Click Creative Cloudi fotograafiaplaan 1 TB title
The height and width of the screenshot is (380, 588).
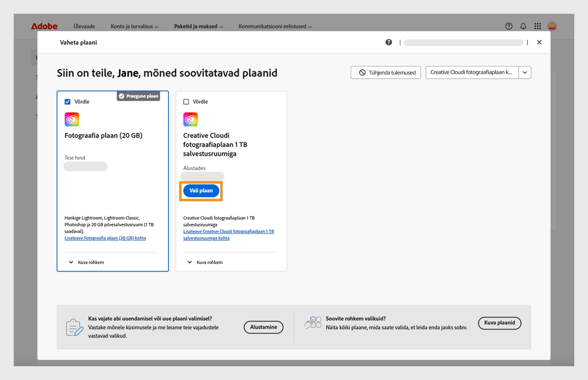(x=215, y=144)
